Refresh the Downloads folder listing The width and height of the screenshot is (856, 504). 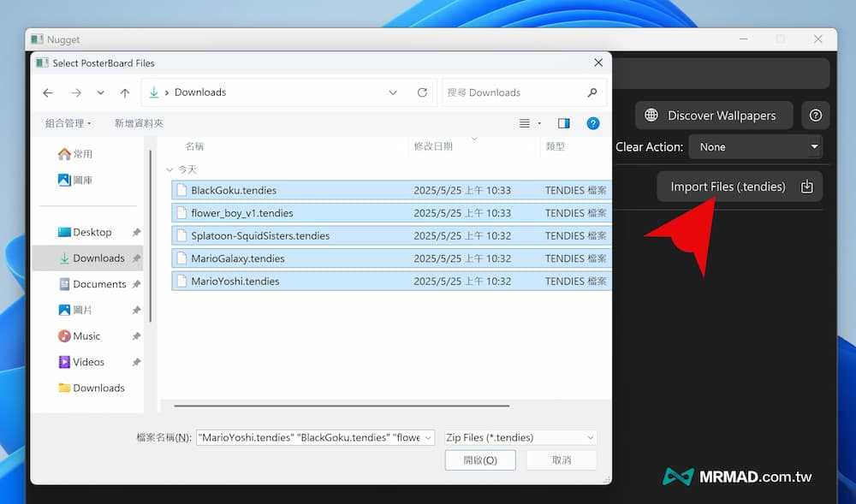pos(422,92)
